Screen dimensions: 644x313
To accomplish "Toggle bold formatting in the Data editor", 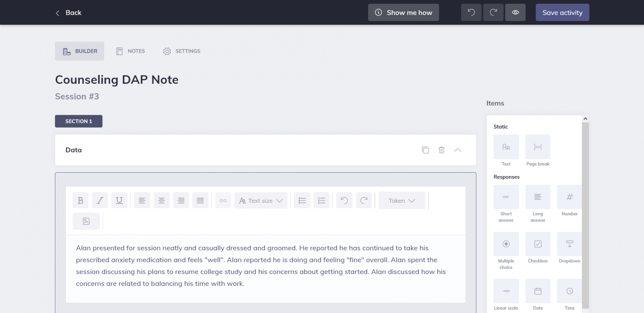I will click(x=80, y=200).
